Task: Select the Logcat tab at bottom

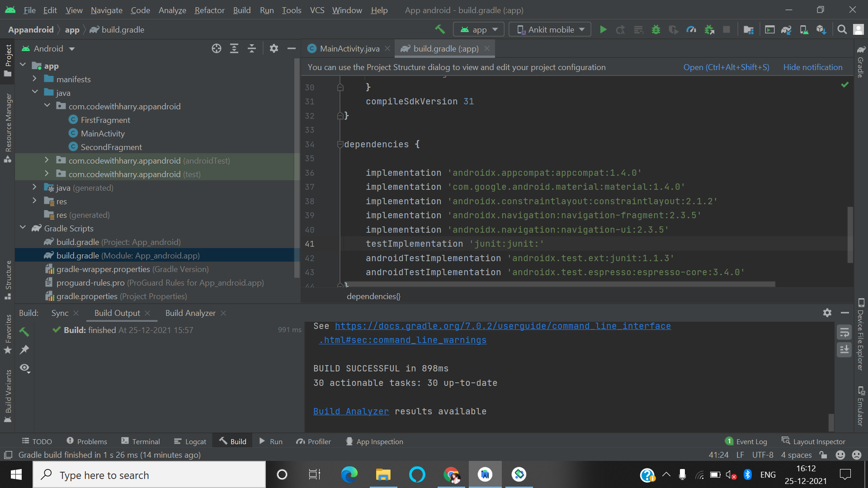Action: pos(195,441)
